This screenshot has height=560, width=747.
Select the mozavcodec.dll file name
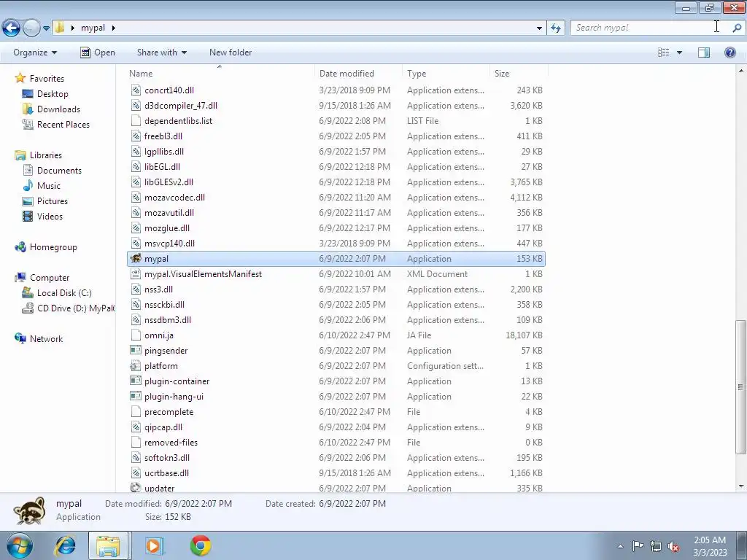[174, 197]
